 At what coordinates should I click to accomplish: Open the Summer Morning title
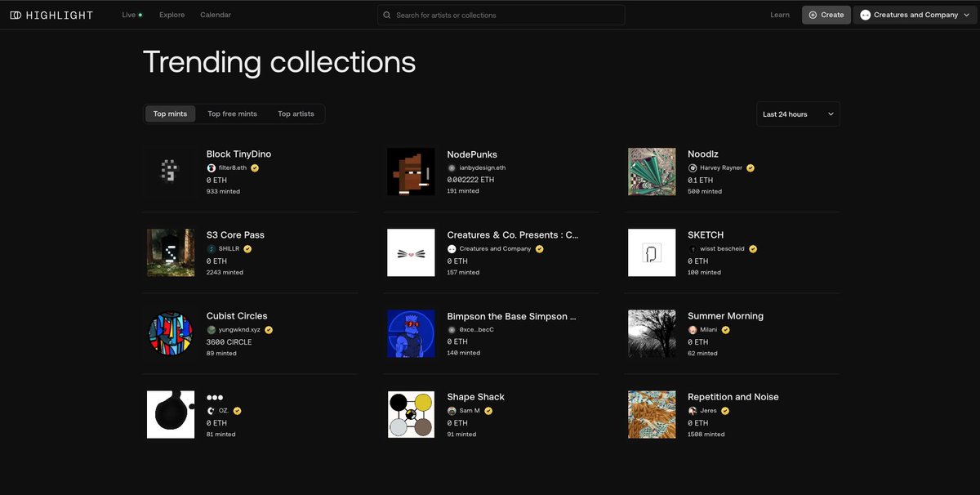pos(726,316)
